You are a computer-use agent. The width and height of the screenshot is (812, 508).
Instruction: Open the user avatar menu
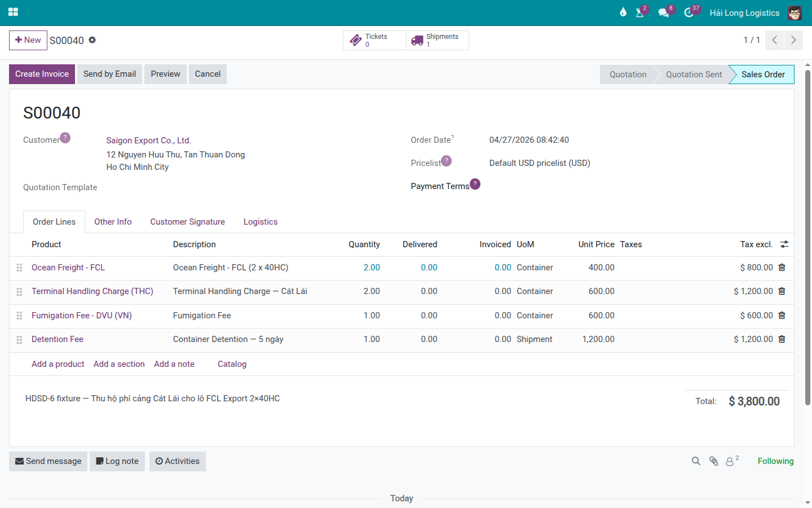(795, 12)
